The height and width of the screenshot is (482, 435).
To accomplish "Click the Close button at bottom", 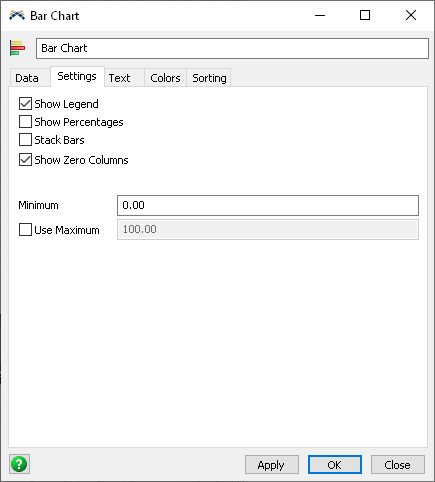I will [x=398, y=465].
